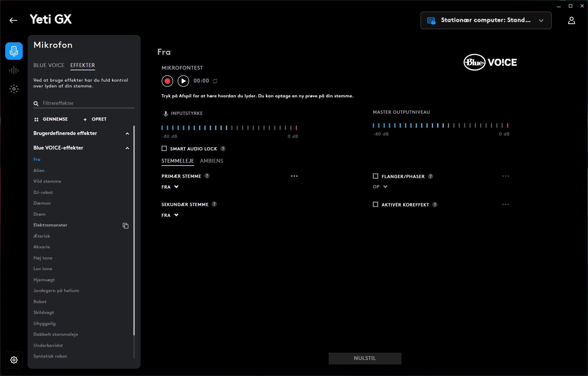Click the Filtrereffekter search field
This screenshot has height=376, width=588.
pyautogui.click(x=84, y=103)
